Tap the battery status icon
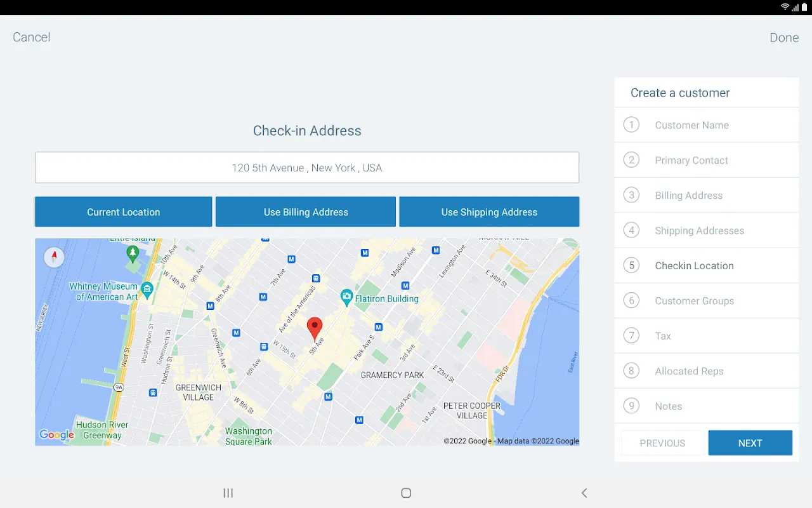Screen dimensions: 812x508 [804, 7]
